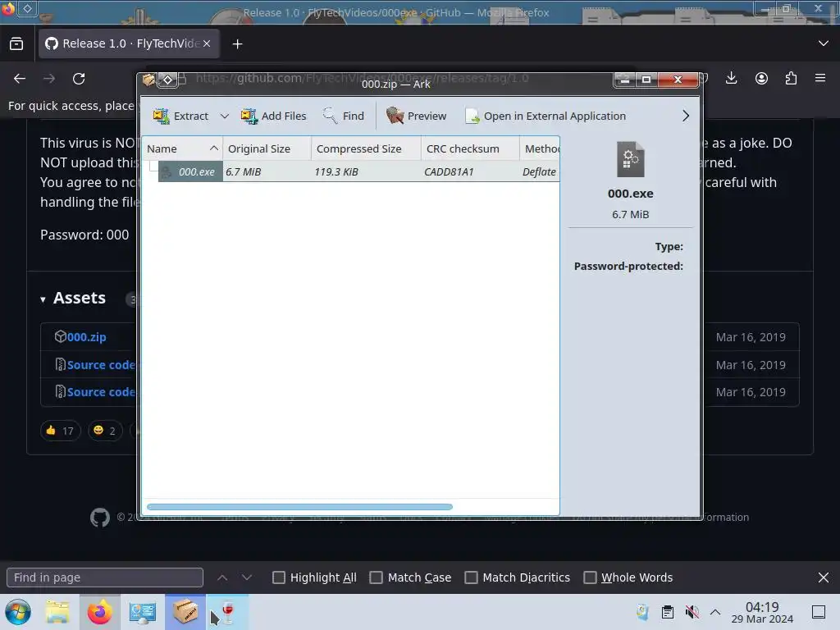
Task: Expand the Ark toolbar overflow chevron
Action: [686, 116]
